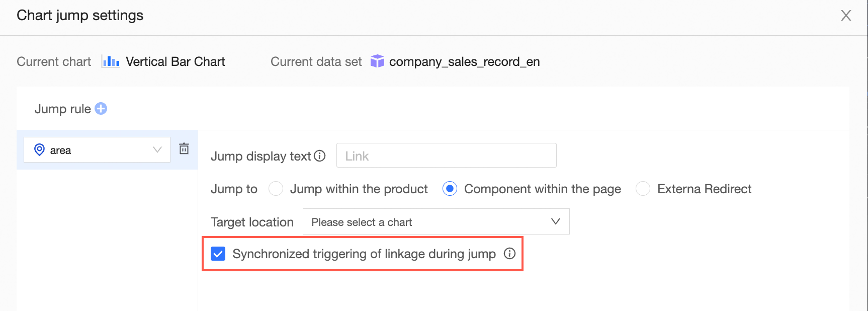Click the company_sales_record_en dataset name
Image resolution: width=868 pixels, height=311 pixels.
tap(464, 62)
